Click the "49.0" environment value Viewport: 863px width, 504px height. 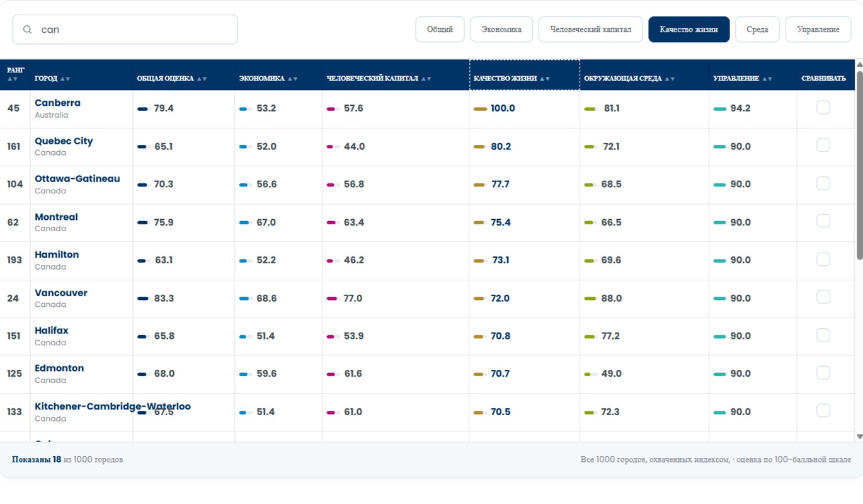point(611,374)
